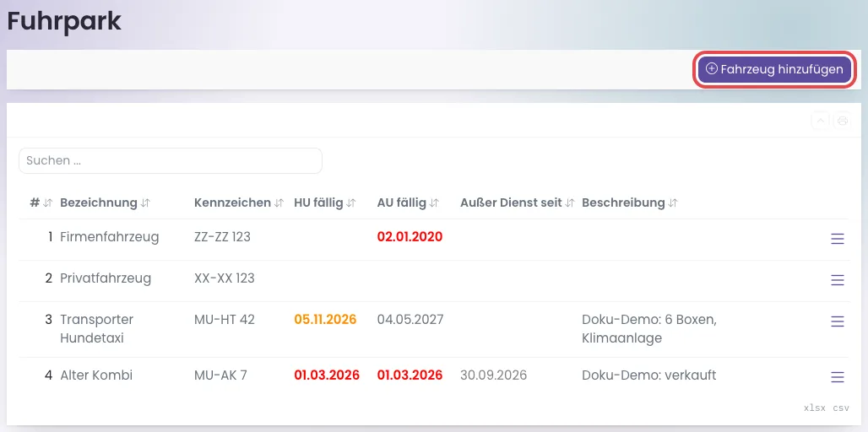Export table as xlsx
Image resolution: width=868 pixels, height=432 pixels.
coord(815,408)
